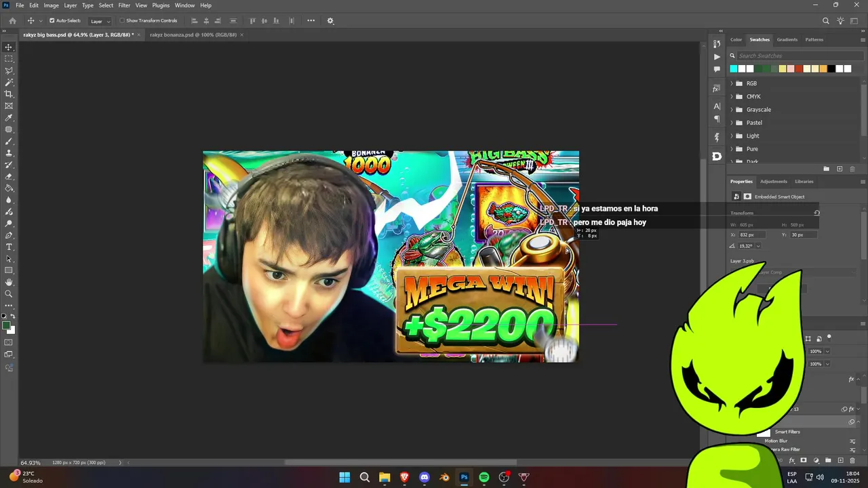The height and width of the screenshot is (488, 868).
Task: Switch to the Adjustments tab
Action: coord(774,182)
